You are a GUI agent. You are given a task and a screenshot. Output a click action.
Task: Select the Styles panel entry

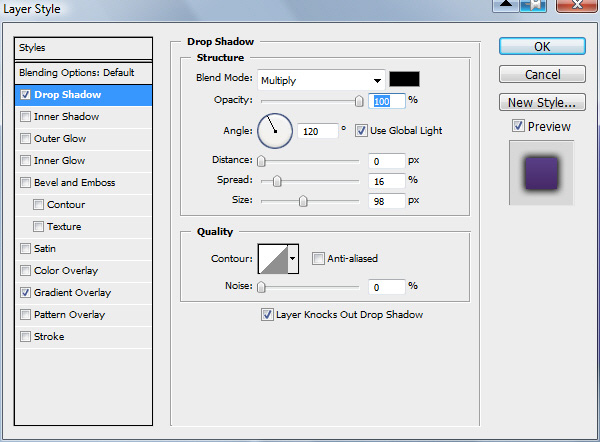83,48
